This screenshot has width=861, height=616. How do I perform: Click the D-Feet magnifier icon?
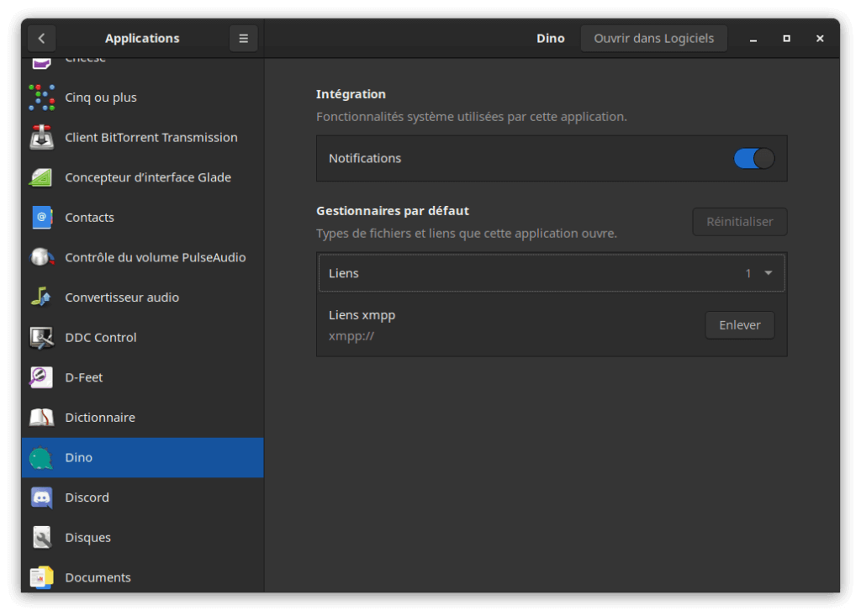pyautogui.click(x=42, y=377)
